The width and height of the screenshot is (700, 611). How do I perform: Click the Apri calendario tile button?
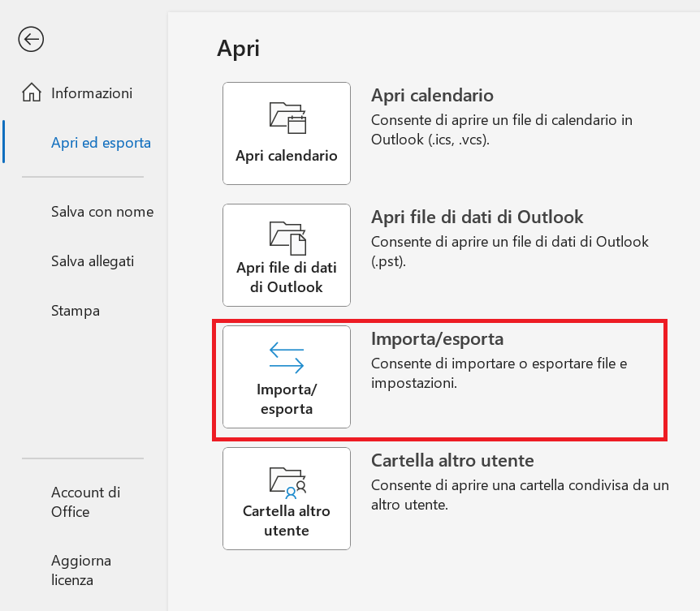[287, 133]
